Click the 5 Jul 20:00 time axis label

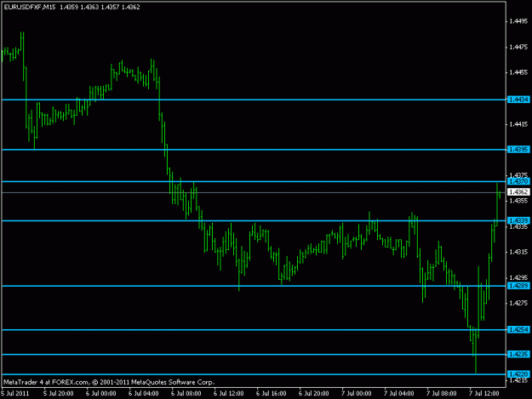tap(59, 394)
